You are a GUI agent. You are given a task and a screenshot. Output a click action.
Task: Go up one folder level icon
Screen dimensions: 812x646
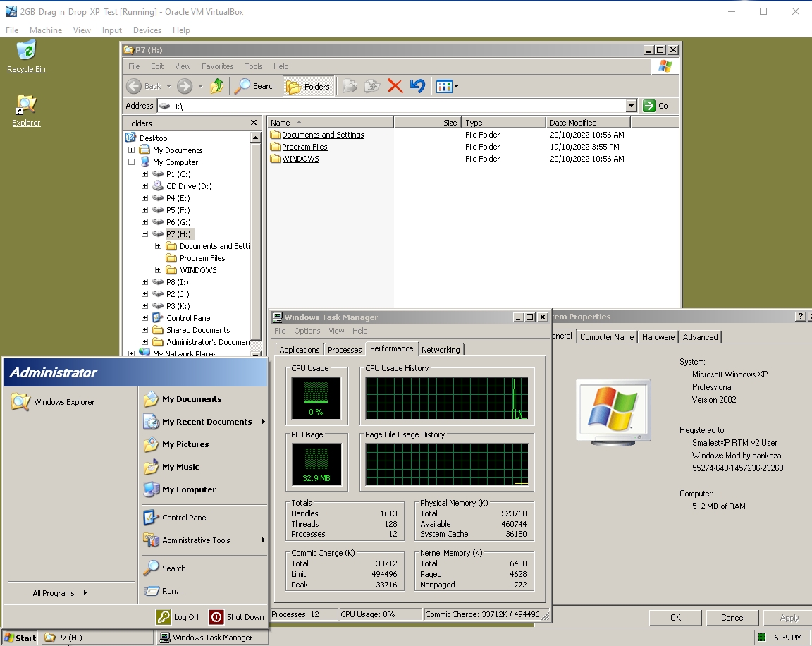(x=217, y=86)
